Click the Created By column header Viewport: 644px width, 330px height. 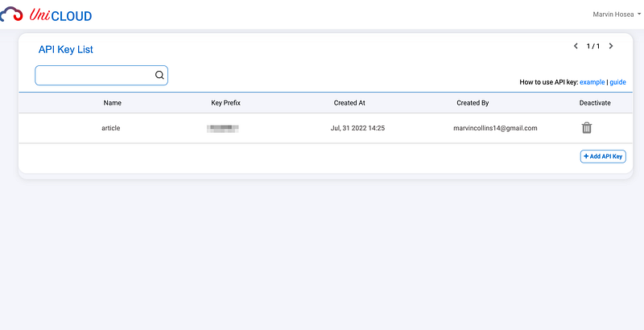tap(473, 103)
